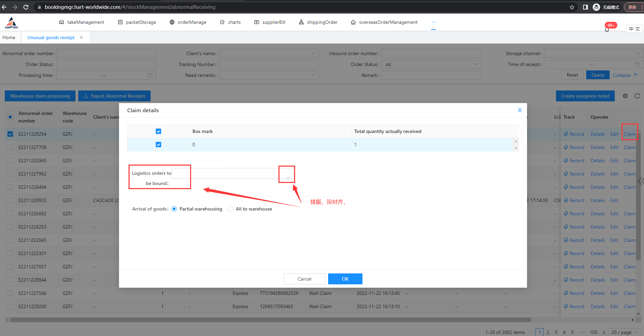Image resolution: width=644 pixels, height=336 pixels.
Task: Close the Claim details dialog
Action: [x=520, y=110]
